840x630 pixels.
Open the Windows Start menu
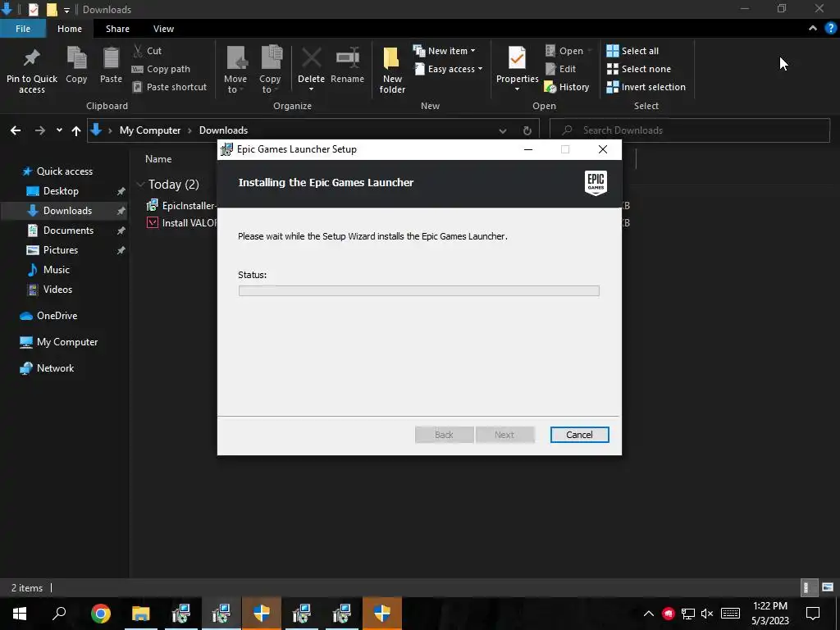[20, 614]
